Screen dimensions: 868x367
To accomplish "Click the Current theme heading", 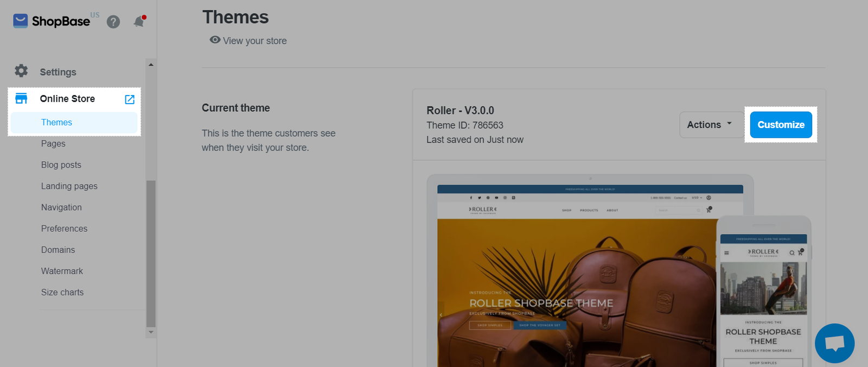I will click(x=236, y=108).
